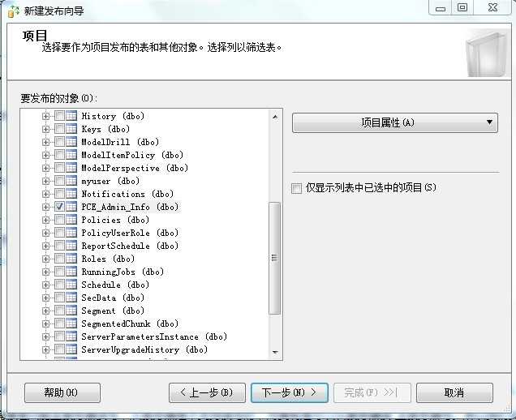
Task: Click the table icon beside RunningJobs (dbo)
Action: pos(71,272)
